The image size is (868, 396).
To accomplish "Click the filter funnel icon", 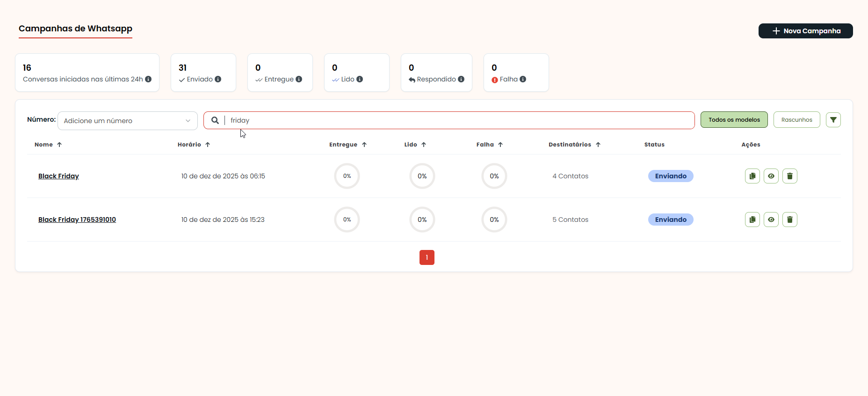I will (x=833, y=120).
